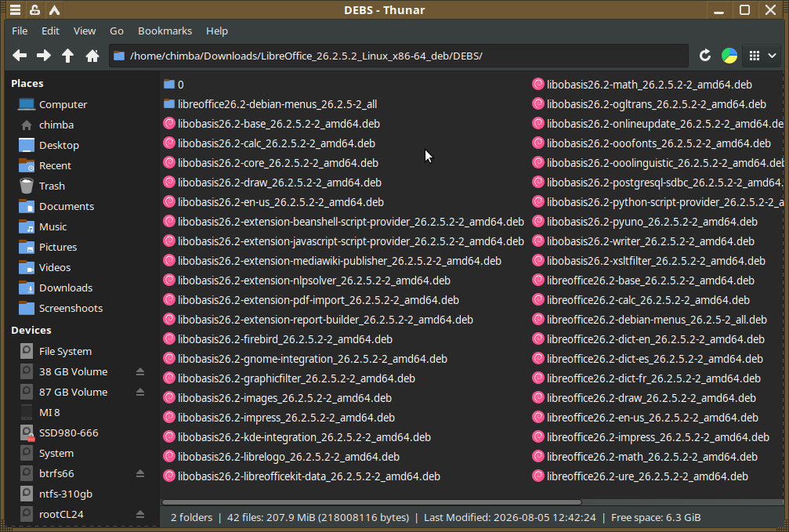Select libreoffice26.2-impress deb file
Image resolution: width=789 pixels, height=532 pixels.
651,437
